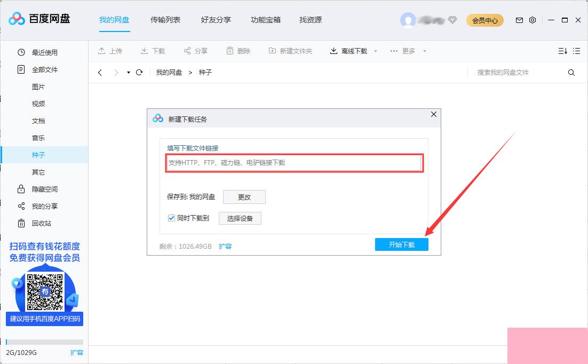Image resolution: width=588 pixels, height=364 pixels.
Task: Click the Baidu Netdisk logo icon
Action: click(x=17, y=19)
